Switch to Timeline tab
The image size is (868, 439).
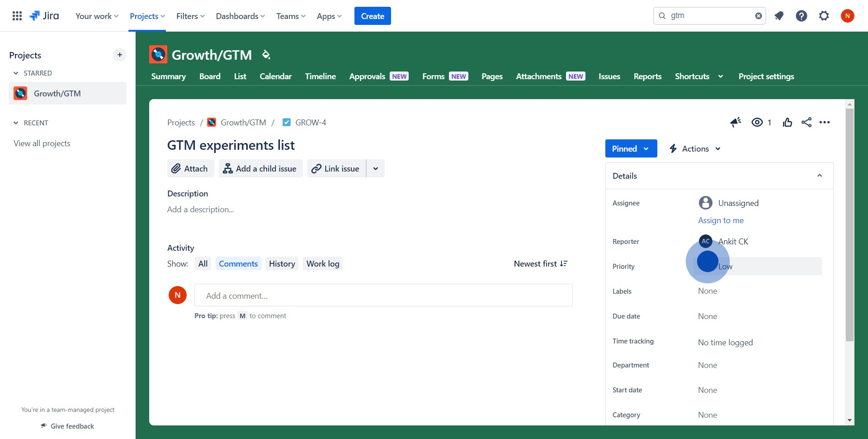[x=321, y=76]
